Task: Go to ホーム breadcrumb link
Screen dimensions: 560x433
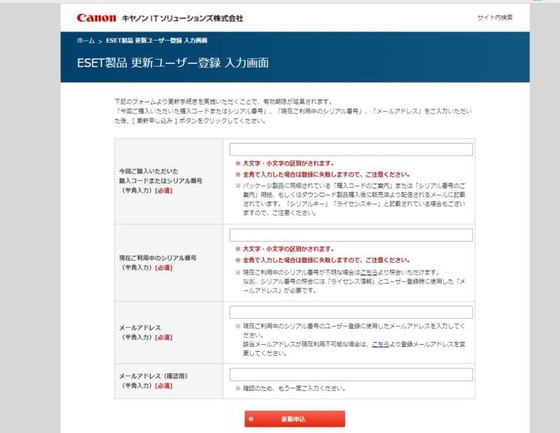Action: tap(86, 41)
